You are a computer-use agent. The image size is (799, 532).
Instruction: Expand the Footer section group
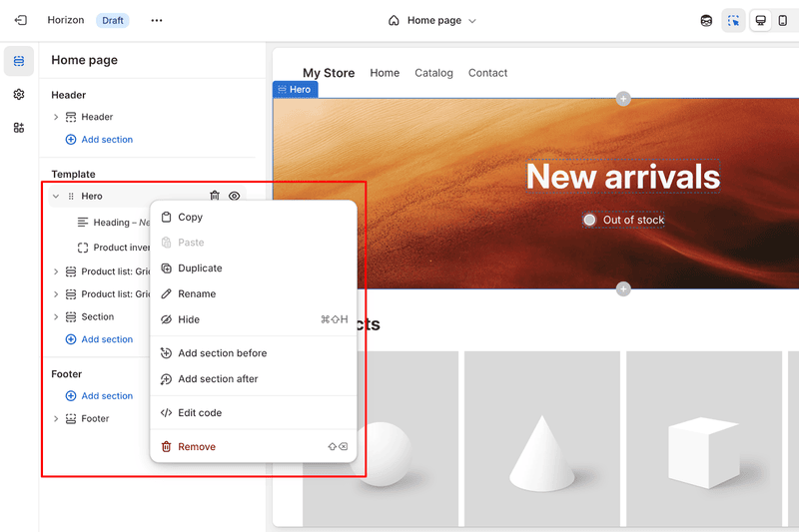56,419
